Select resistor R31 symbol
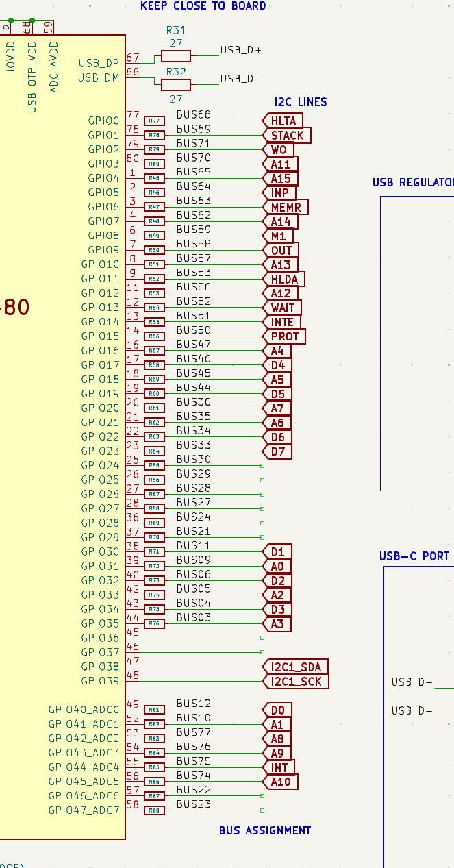The height and width of the screenshot is (868, 454). click(x=175, y=56)
